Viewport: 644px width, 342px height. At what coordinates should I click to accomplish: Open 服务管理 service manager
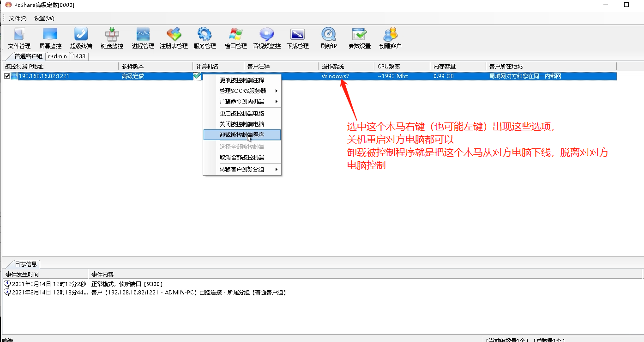[205, 38]
